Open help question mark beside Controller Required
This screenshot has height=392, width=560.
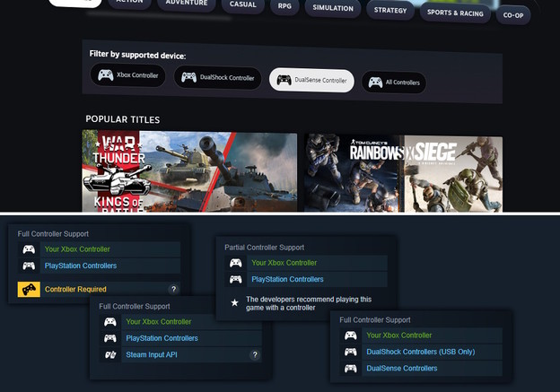(174, 289)
